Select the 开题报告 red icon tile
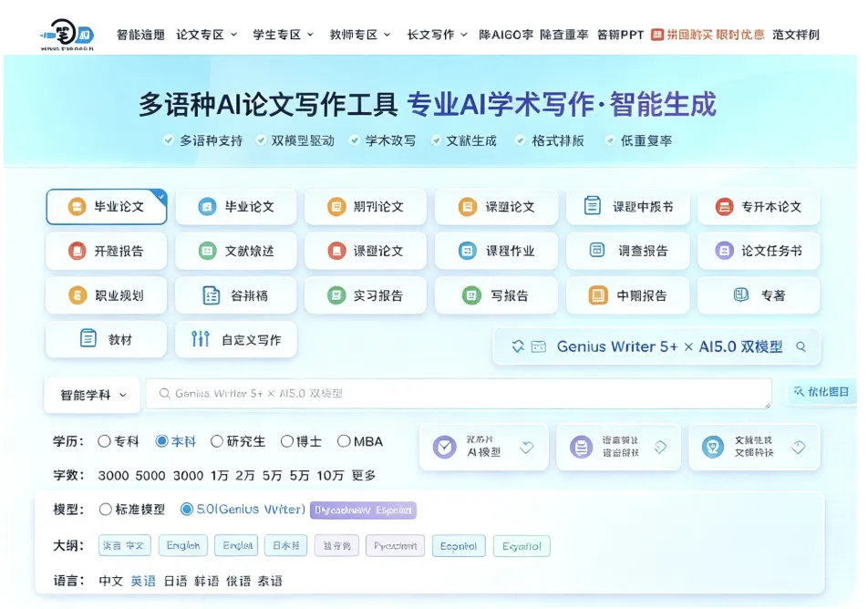 click(107, 251)
